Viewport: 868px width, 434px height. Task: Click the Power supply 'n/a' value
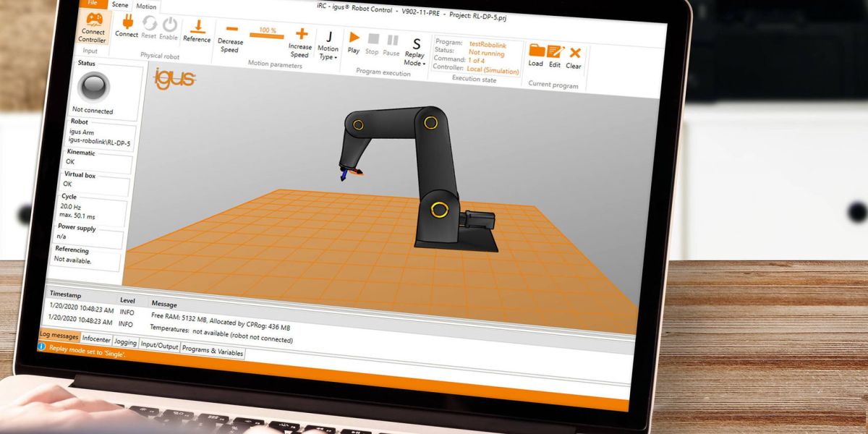[63, 237]
